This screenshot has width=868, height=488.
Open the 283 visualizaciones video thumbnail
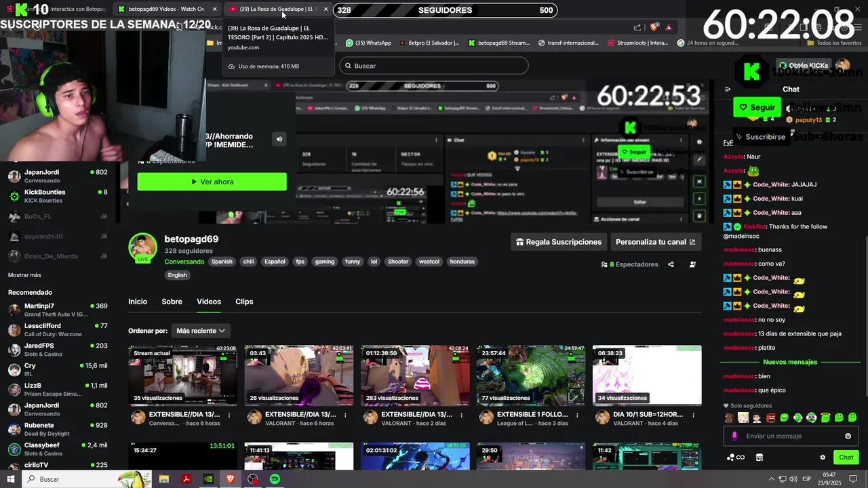415,375
